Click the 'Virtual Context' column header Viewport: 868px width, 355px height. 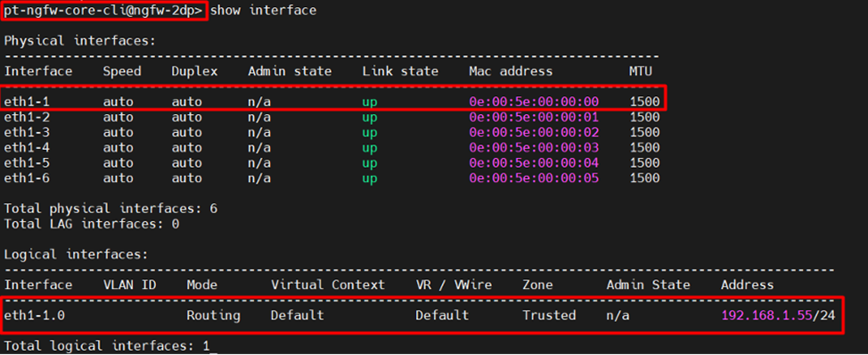pyautogui.click(x=328, y=285)
